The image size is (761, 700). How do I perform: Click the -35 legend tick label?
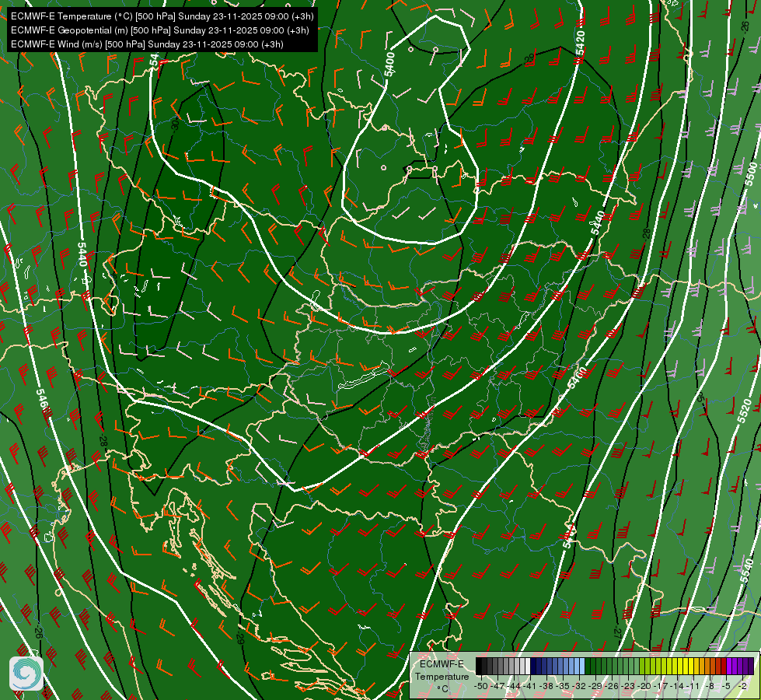(x=563, y=686)
